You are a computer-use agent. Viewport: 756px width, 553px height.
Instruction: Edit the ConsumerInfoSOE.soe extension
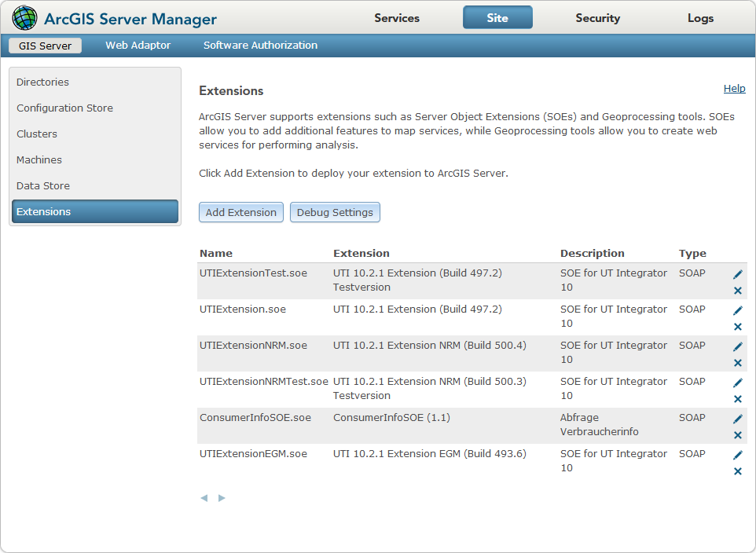(738, 419)
